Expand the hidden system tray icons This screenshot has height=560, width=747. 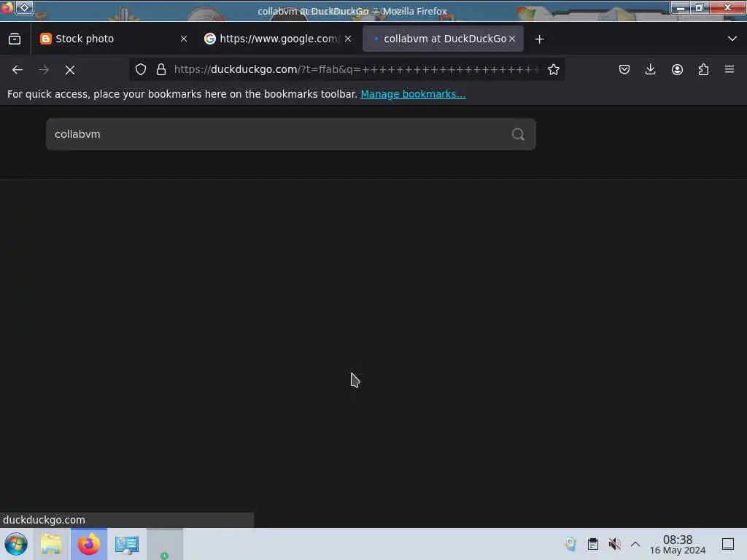coord(635,544)
